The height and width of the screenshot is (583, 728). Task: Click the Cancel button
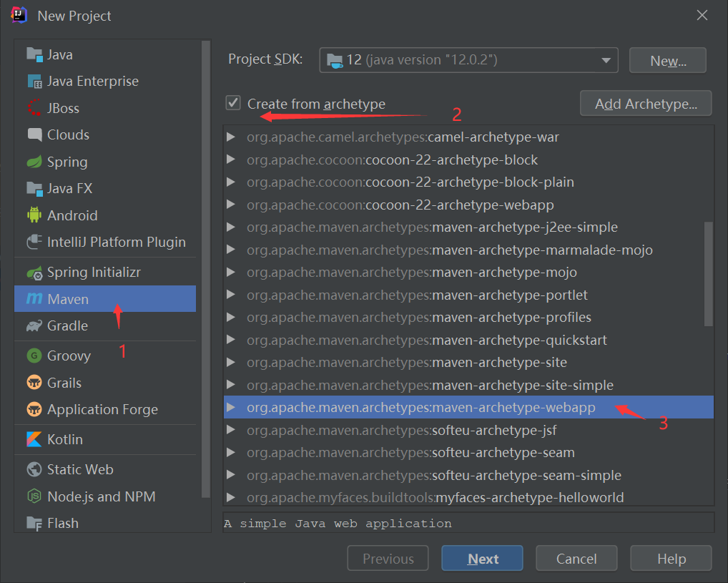[576, 559]
